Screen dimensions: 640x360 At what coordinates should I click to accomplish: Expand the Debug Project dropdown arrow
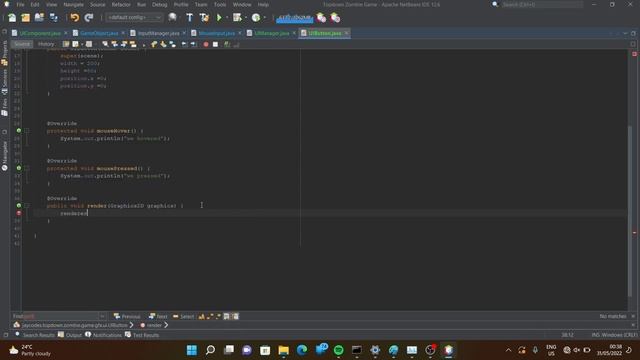pos(246,18)
